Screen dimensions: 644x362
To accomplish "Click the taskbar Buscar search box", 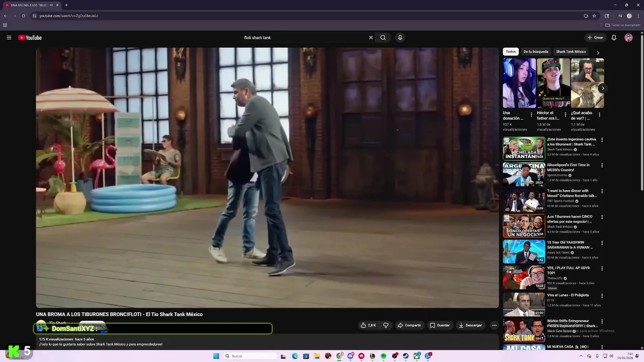I will click(251, 356).
